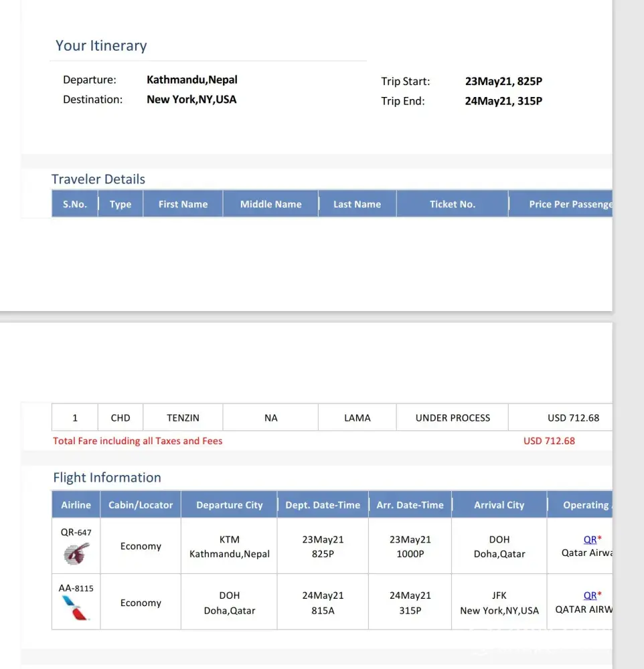
Task: Open QR link in Qatar Airways row
Action: point(590,539)
